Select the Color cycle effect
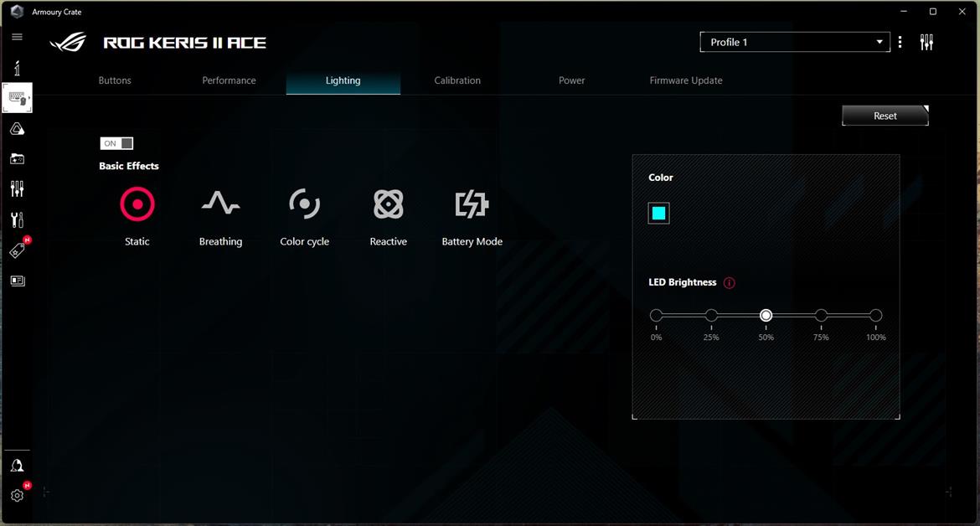 click(304, 204)
